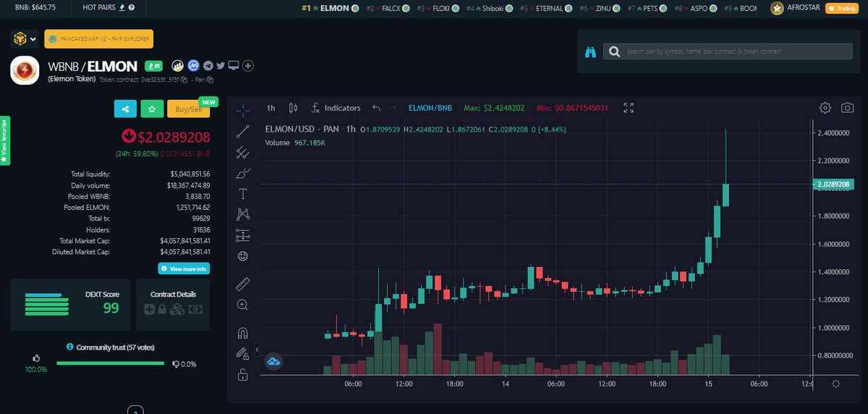Toggle magnet mode on chart
The height and width of the screenshot is (414, 868).
pos(243,333)
